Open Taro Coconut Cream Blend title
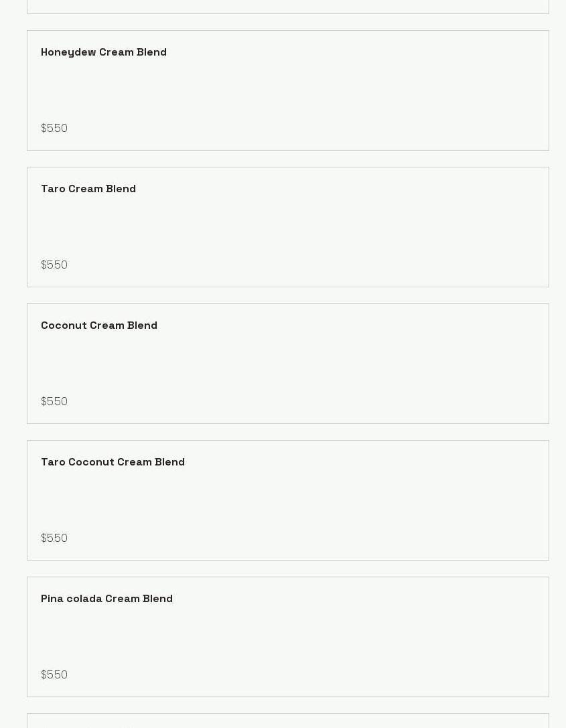The image size is (566, 728). [x=113, y=462]
